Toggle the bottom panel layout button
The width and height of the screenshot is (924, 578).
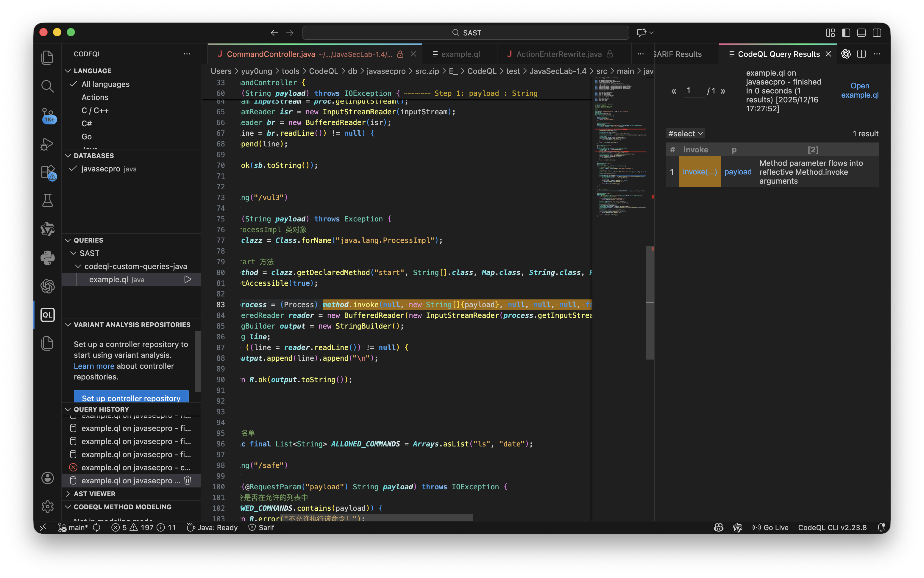(x=861, y=33)
